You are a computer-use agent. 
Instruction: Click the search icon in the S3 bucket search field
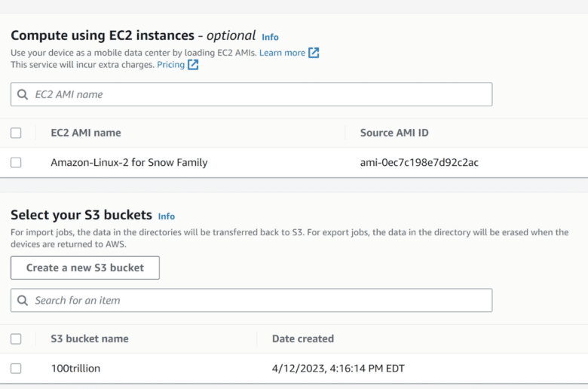(x=23, y=301)
